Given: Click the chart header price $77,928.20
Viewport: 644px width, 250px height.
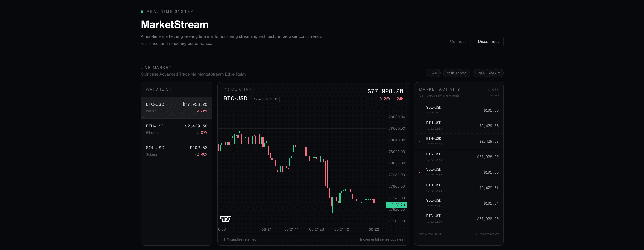Looking at the screenshot, I should 385,91.
